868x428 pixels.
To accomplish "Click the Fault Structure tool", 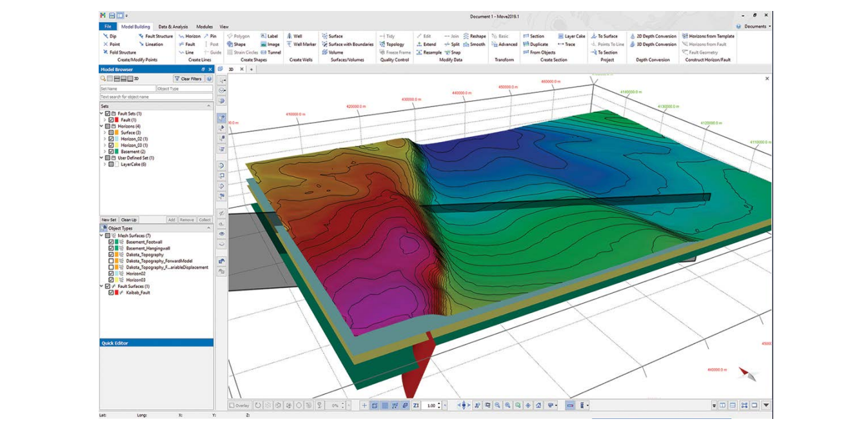I will (x=155, y=36).
